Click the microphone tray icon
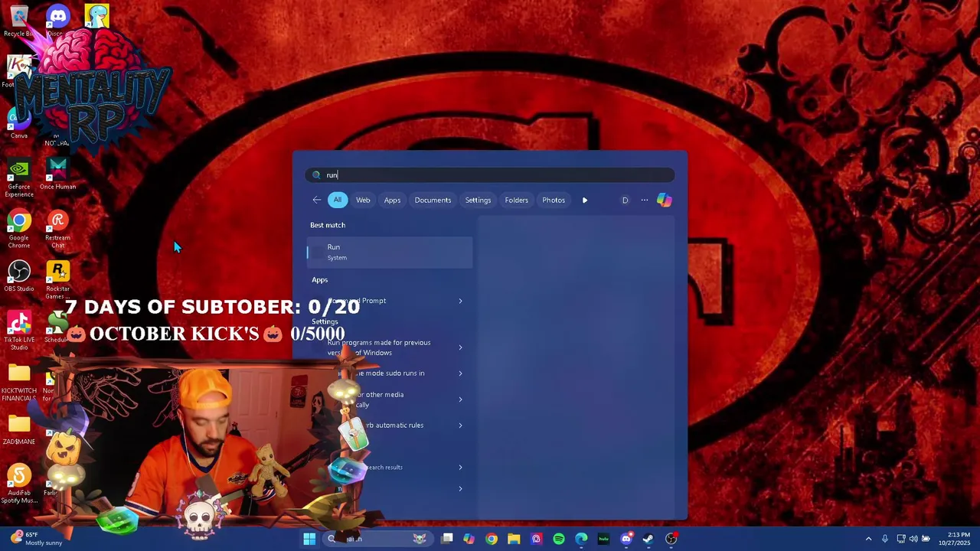Viewport: 980px width, 551px height. pyautogui.click(x=884, y=539)
